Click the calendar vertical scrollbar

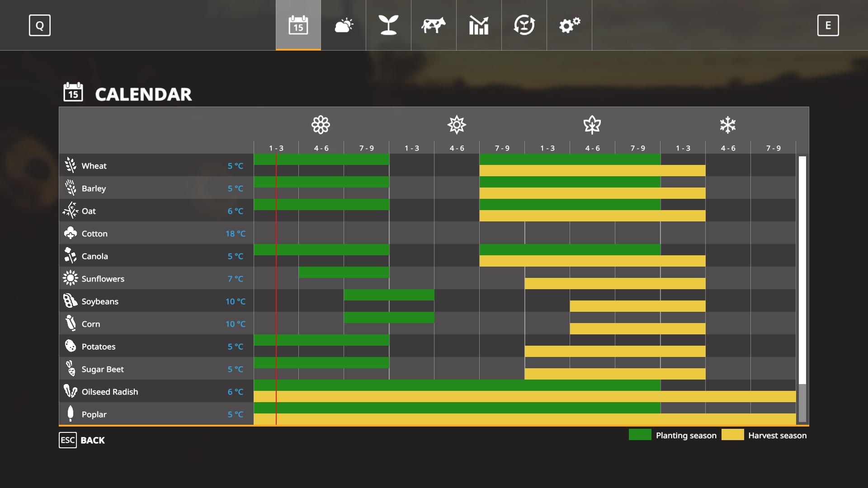click(x=802, y=271)
